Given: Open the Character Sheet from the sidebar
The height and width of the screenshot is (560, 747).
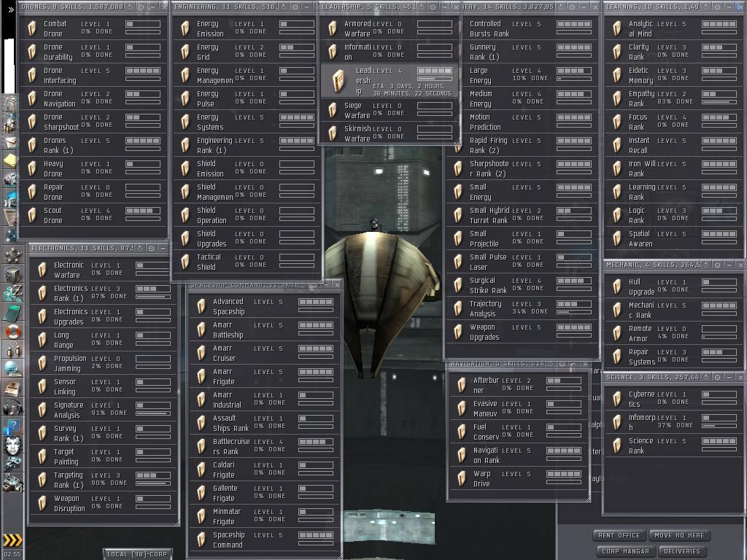Looking at the screenshot, I should 10,104.
